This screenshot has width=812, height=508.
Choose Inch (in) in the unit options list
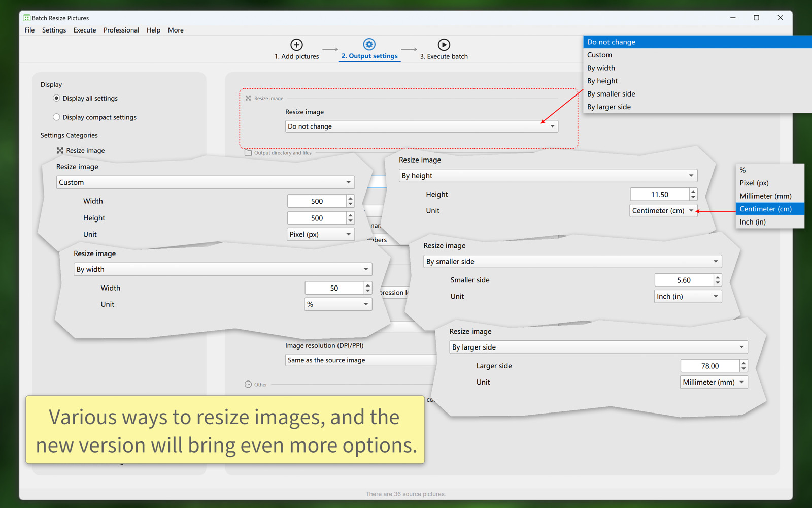coord(770,222)
